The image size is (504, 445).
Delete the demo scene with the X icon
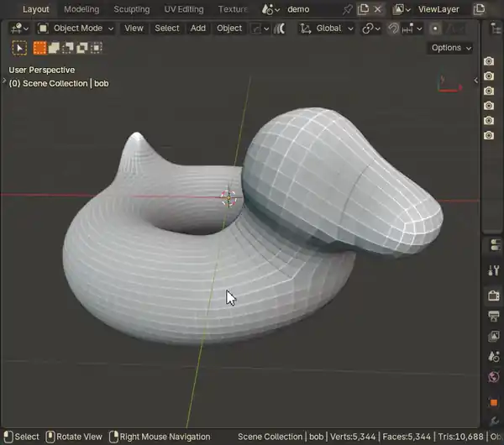[378, 9]
